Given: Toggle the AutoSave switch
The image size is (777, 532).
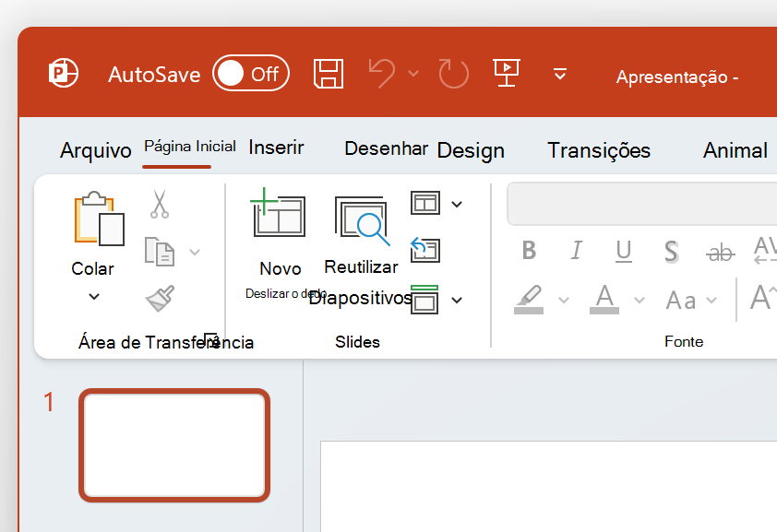Looking at the screenshot, I should tap(251, 73).
